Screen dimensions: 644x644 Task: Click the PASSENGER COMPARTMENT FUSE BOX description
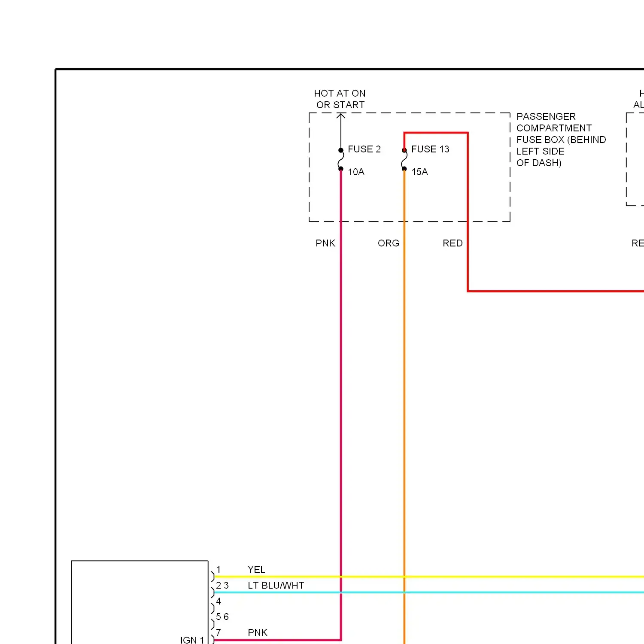[x=561, y=140]
